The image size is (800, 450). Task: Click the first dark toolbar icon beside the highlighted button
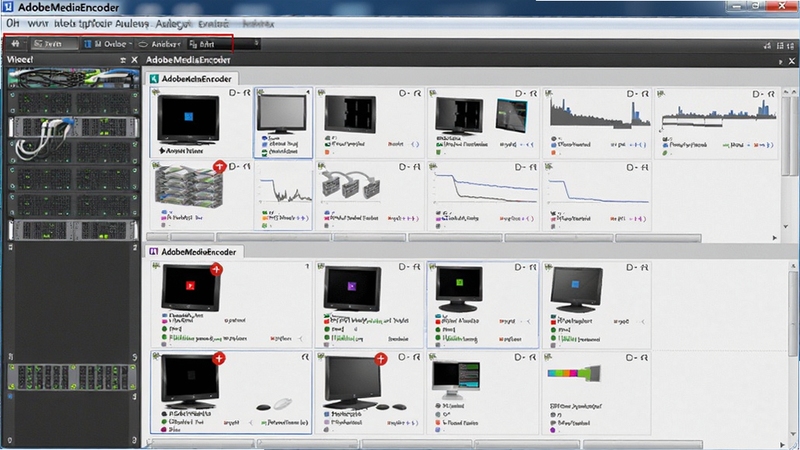tap(15, 44)
